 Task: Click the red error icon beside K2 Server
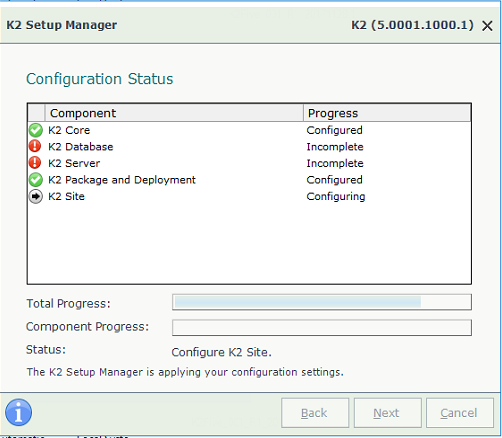point(35,163)
